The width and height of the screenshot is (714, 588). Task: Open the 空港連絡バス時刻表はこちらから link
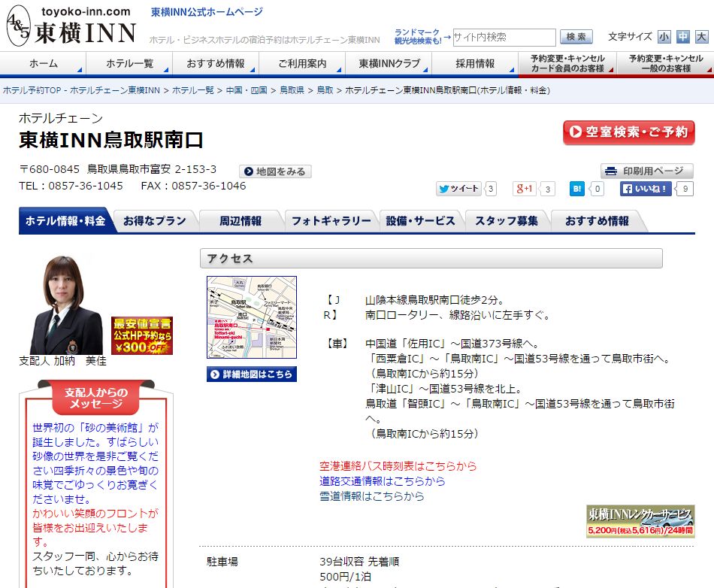(x=398, y=466)
